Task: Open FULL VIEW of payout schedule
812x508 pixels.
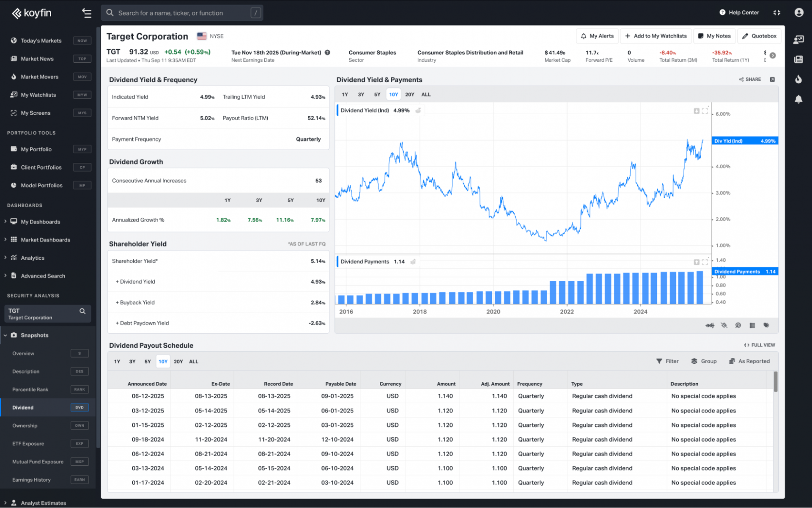Action: click(759, 345)
